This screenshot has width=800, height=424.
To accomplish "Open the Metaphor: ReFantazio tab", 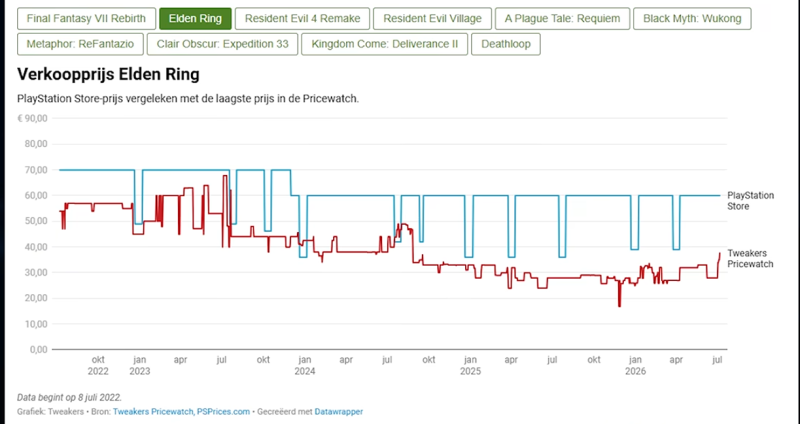I will tap(80, 44).
